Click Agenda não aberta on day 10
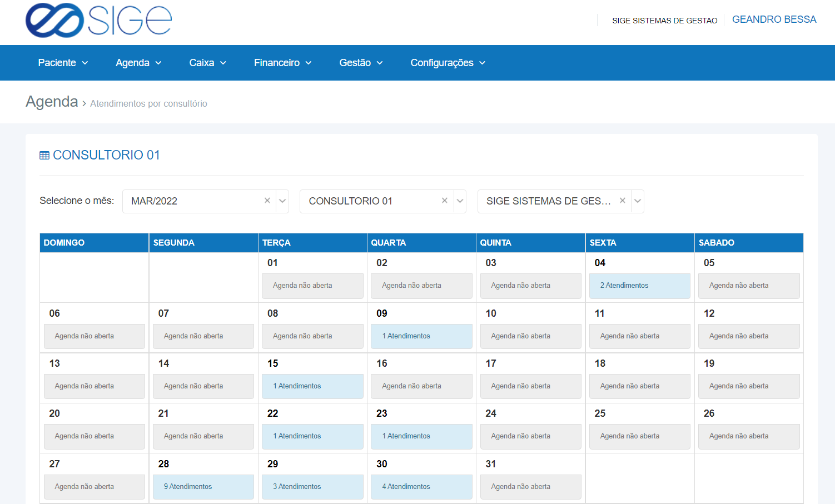The width and height of the screenshot is (835, 504). pos(531,336)
